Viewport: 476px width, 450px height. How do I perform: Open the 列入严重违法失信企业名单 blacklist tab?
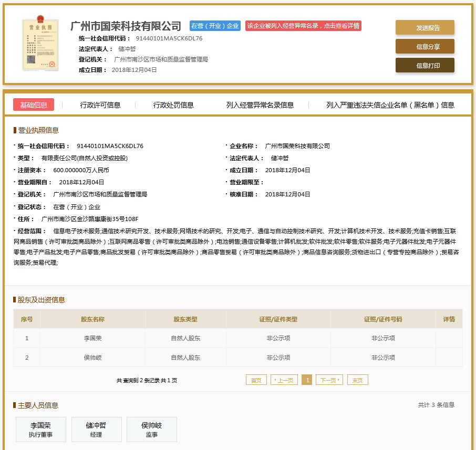pyautogui.click(x=390, y=105)
